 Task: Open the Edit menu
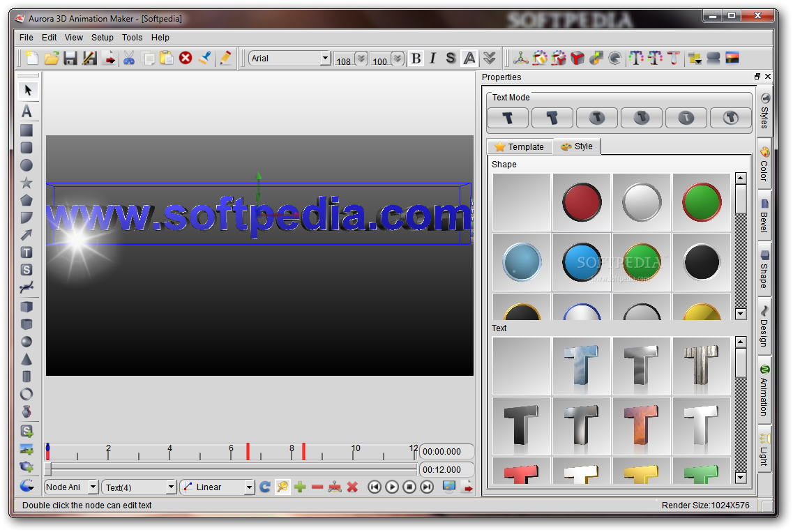tap(49, 38)
